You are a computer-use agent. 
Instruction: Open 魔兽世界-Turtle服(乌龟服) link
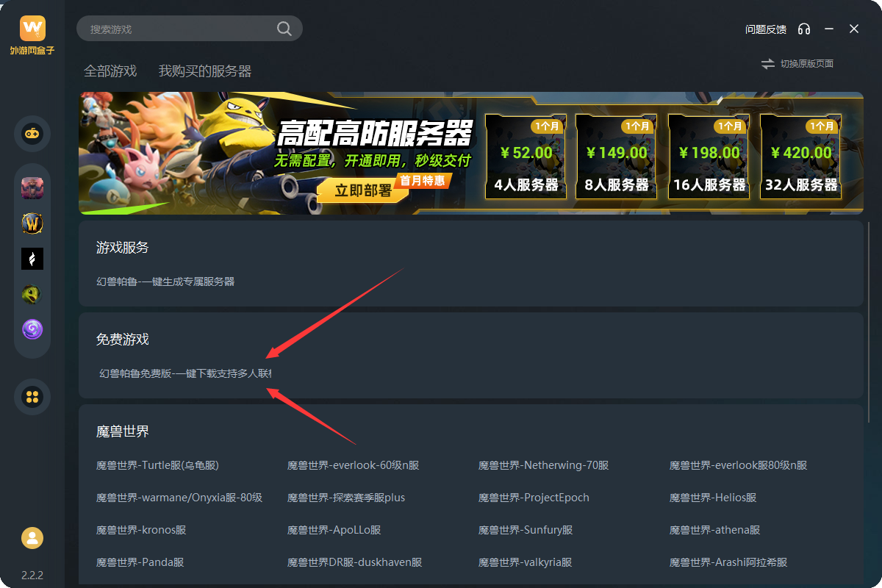pos(157,465)
